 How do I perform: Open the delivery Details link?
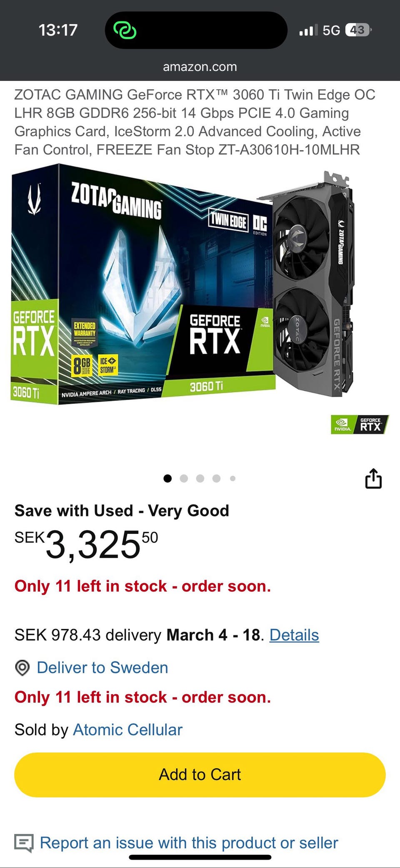pos(294,635)
